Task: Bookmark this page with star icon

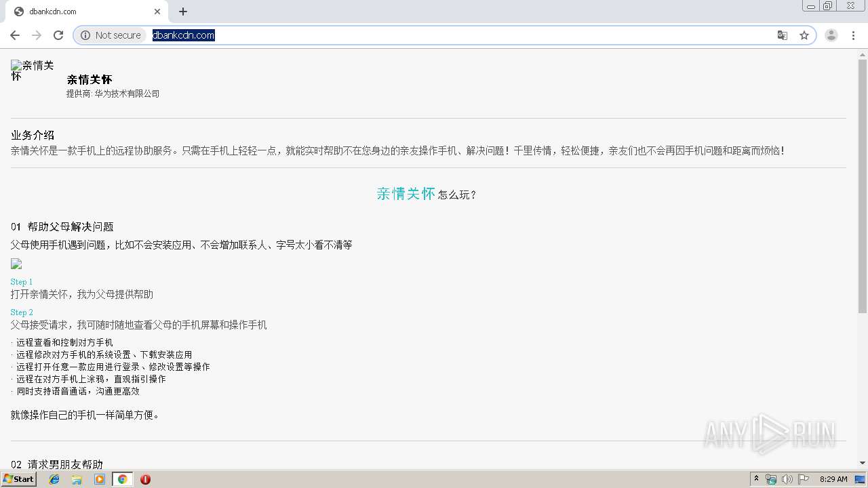Action: click(804, 35)
